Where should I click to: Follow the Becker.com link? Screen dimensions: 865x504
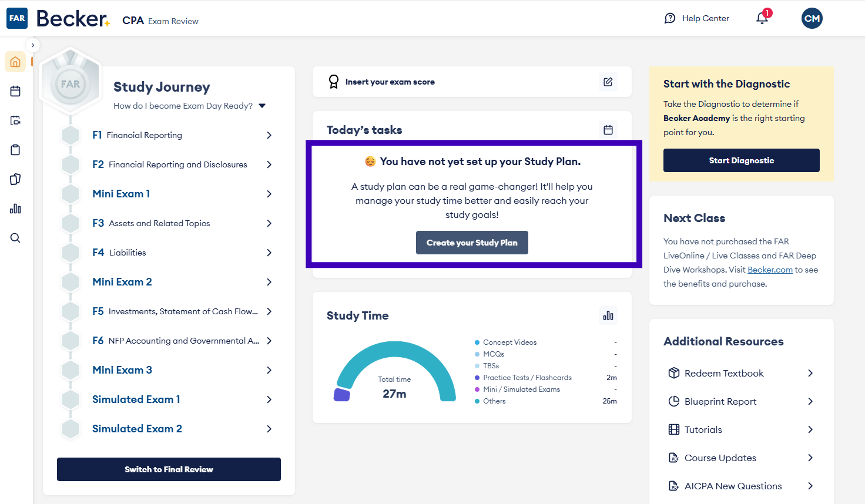click(x=770, y=270)
